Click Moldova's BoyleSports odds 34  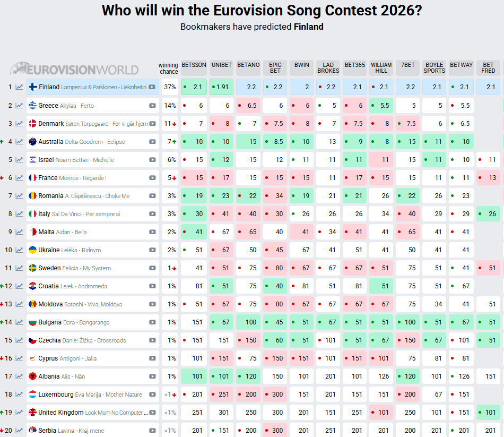[x=435, y=304]
